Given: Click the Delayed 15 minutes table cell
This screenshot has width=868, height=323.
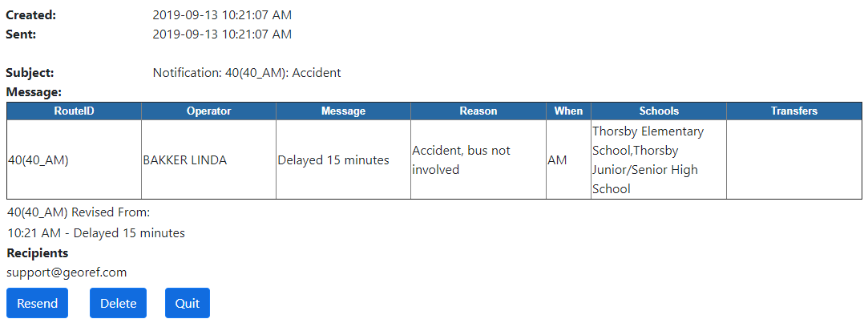Looking at the screenshot, I should (x=333, y=160).
